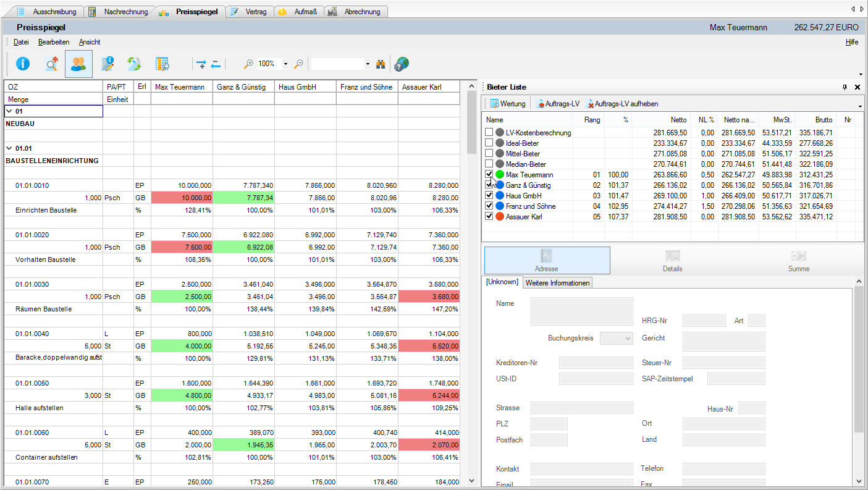The height and width of the screenshot is (490, 868).
Task: Open the search field dropdown arrow
Action: tap(368, 64)
